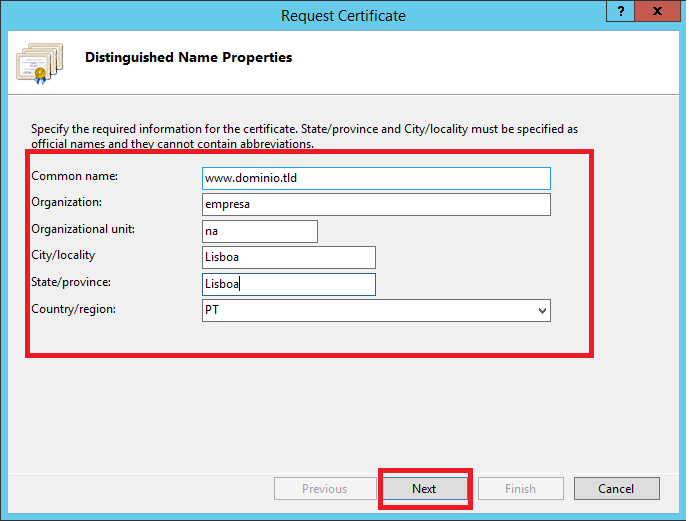689x521 pixels.
Task: Click the Organizational unit label
Action: click(83, 229)
